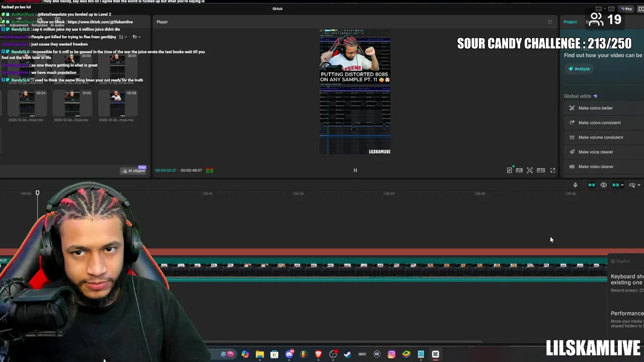
Task: Toggle auto snapping on timeline
Action: [604, 185]
